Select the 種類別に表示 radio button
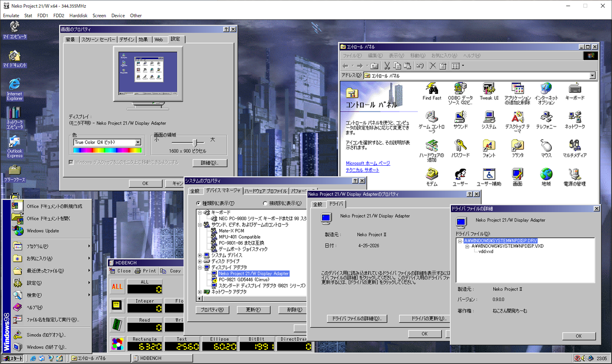Image resolution: width=612 pixels, height=364 pixels. 199,203
